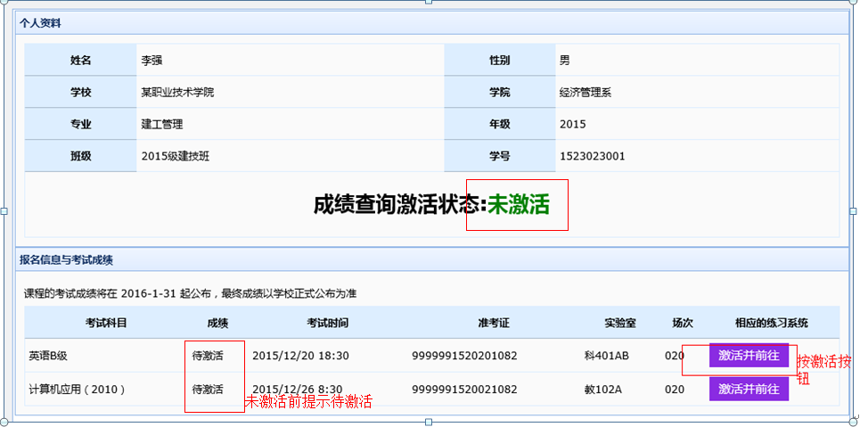Click the 成绩 column header
The image size is (868, 427).
coord(218,323)
